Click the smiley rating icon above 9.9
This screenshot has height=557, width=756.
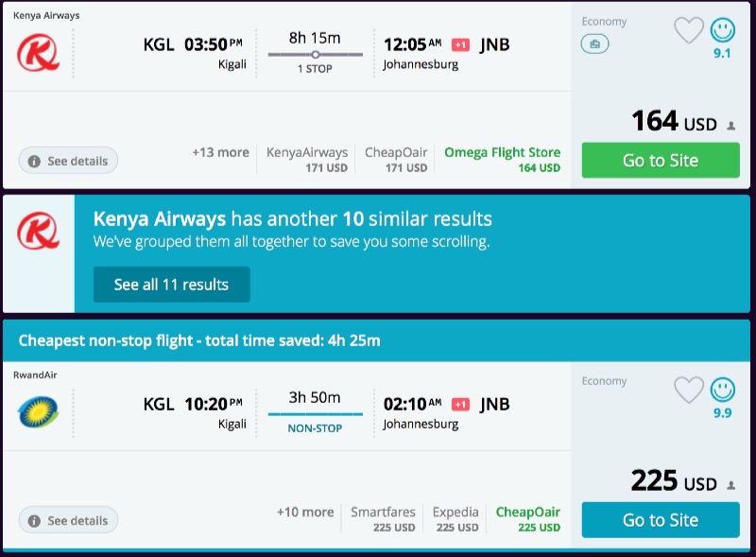[x=723, y=390]
